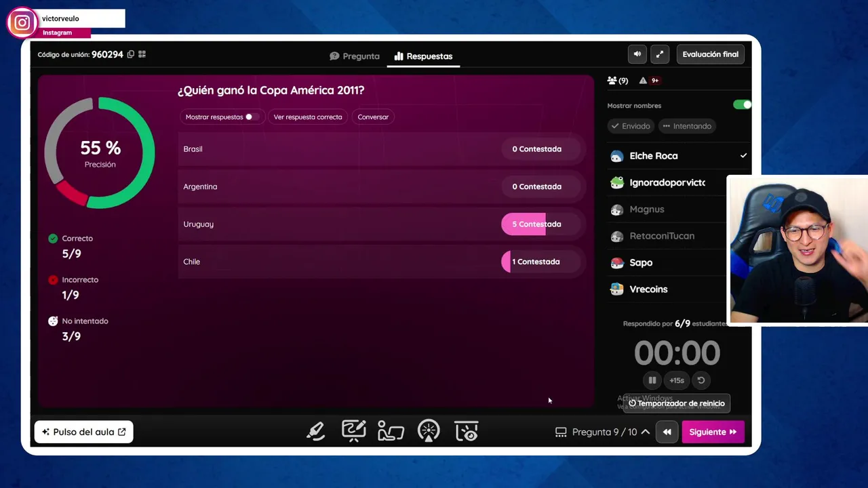The image size is (868, 488).
Task: Select the Brasil answer row
Action: tap(382, 149)
